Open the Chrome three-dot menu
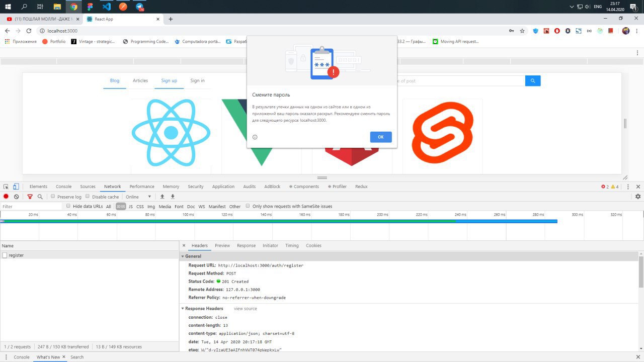 pos(637,31)
